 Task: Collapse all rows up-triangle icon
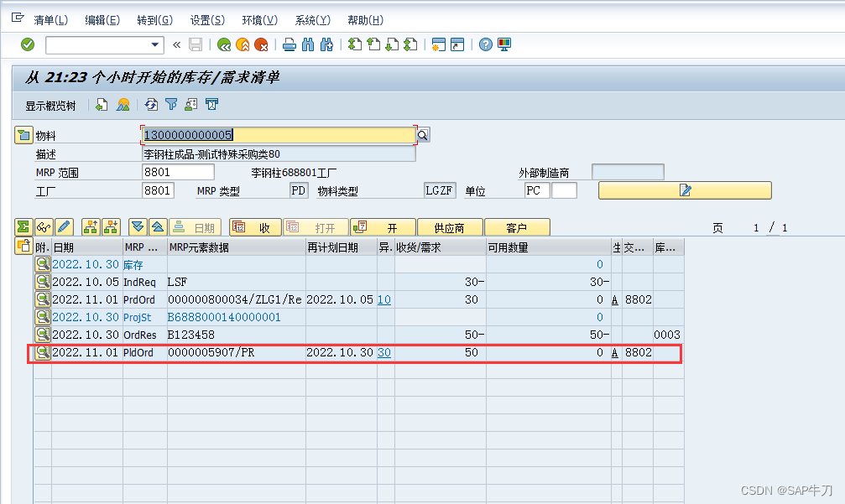[x=158, y=227]
